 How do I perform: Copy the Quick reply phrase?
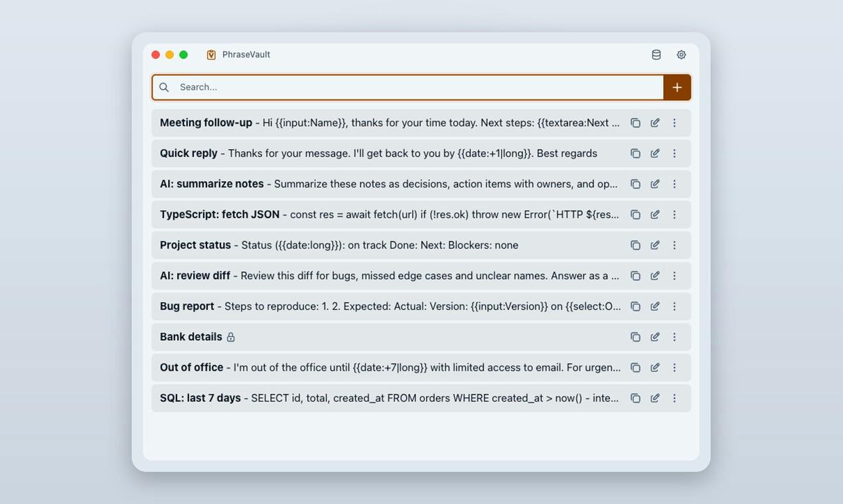tap(635, 153)
